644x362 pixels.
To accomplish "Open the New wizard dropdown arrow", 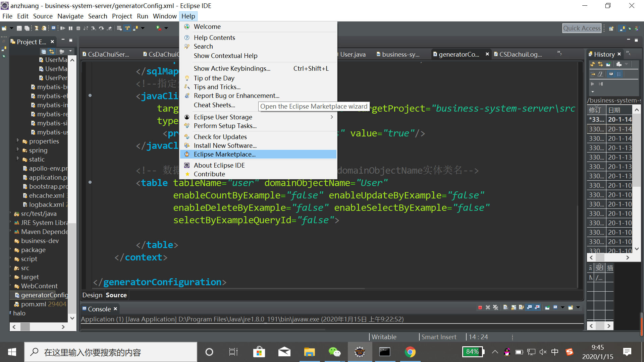I will (11, 28).
